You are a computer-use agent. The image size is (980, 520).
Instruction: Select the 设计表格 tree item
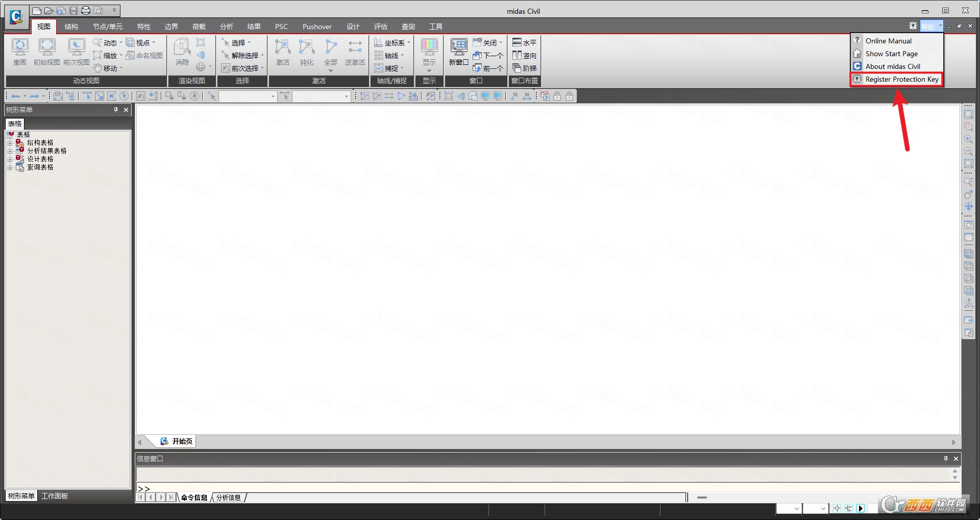40,159
